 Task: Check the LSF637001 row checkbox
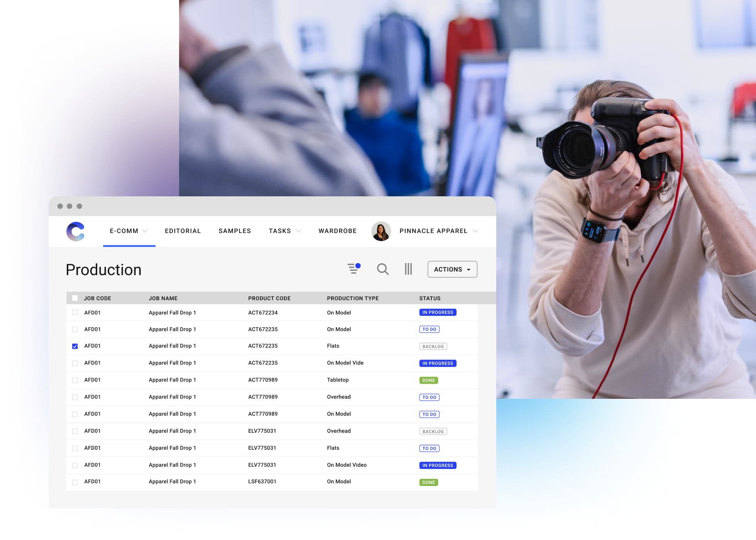75,482
